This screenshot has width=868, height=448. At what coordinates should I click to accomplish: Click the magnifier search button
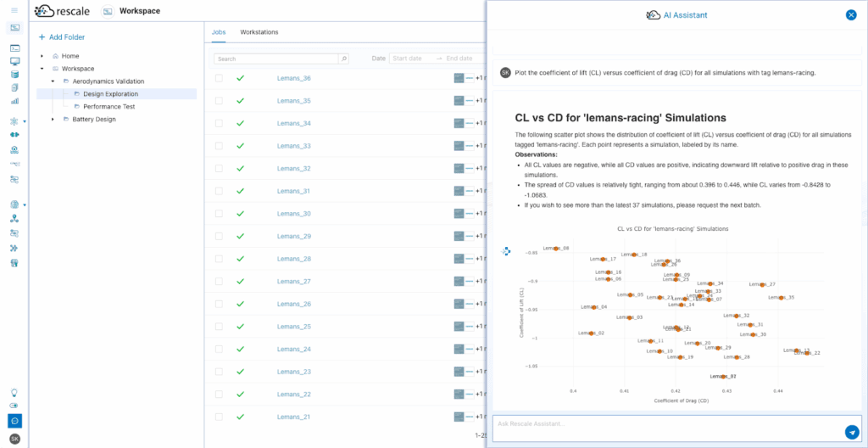point(344,59)
